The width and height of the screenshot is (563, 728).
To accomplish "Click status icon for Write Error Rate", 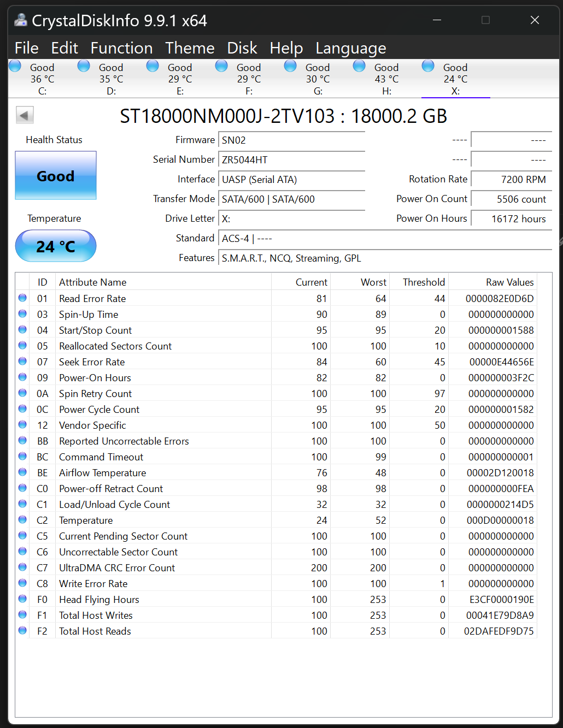I will pos(22,583).
